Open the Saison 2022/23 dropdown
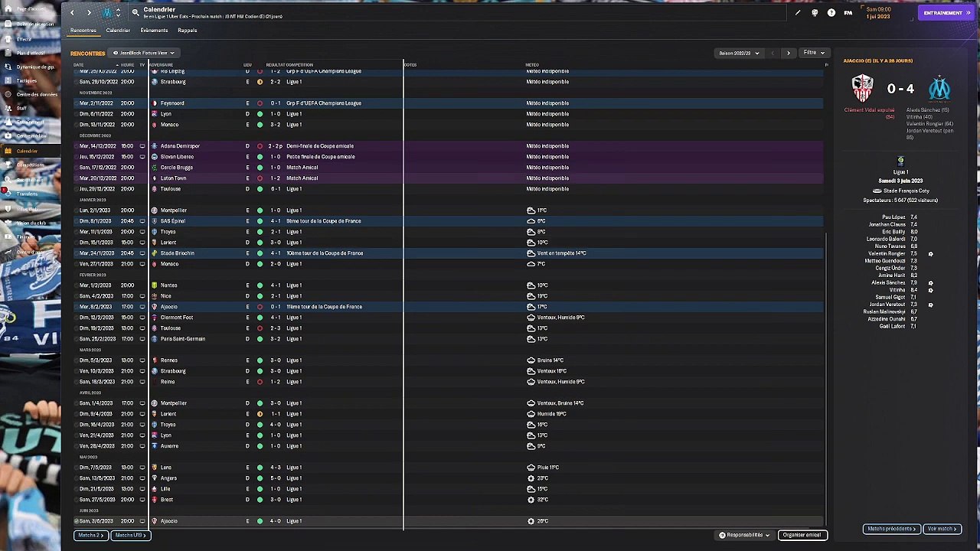 [739, 53]
